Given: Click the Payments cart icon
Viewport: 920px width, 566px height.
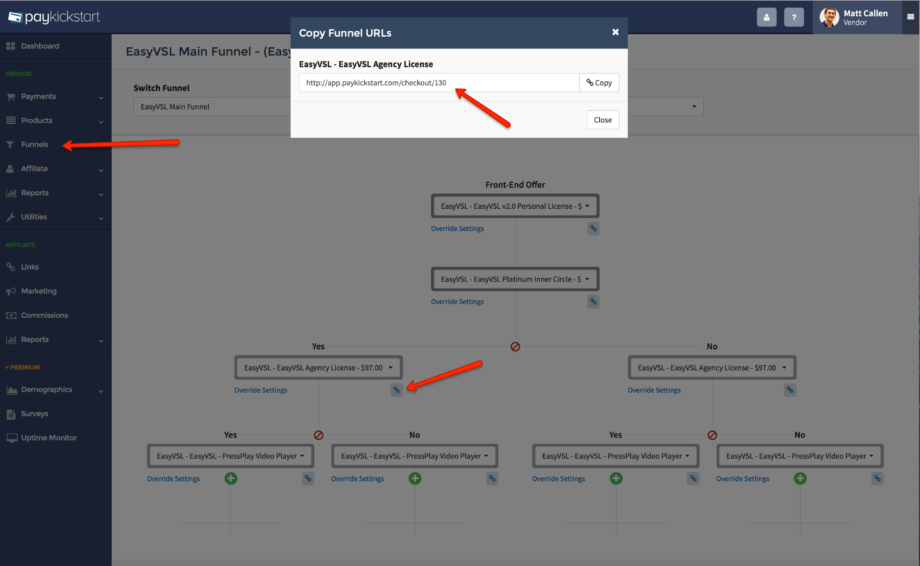Looking at the screenshot, I should (x=11, y=96).
